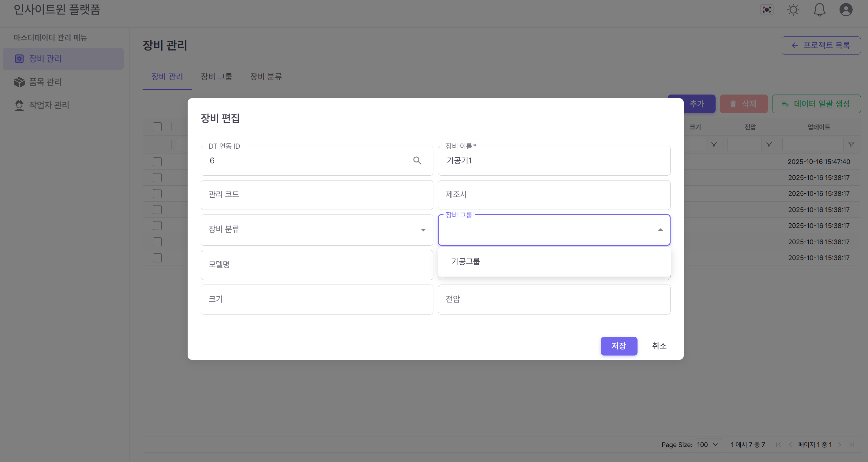Check the first table row checkbox
868x462 pixels.
157,161
